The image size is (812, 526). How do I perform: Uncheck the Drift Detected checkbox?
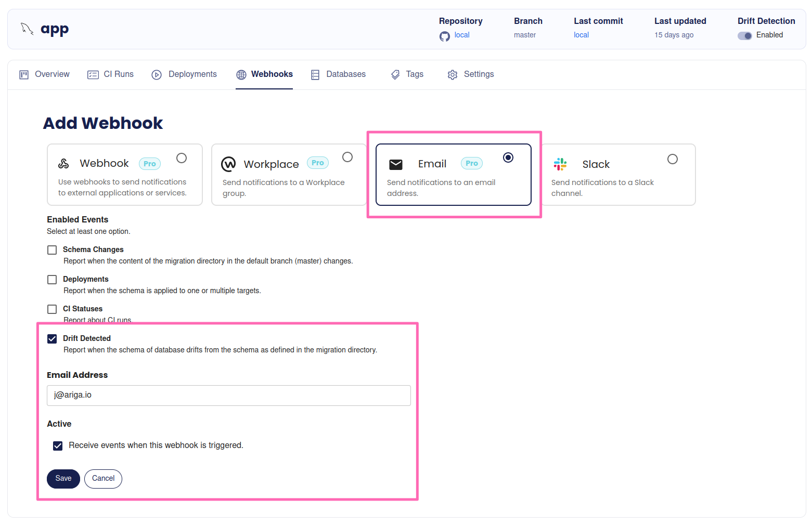52,338
